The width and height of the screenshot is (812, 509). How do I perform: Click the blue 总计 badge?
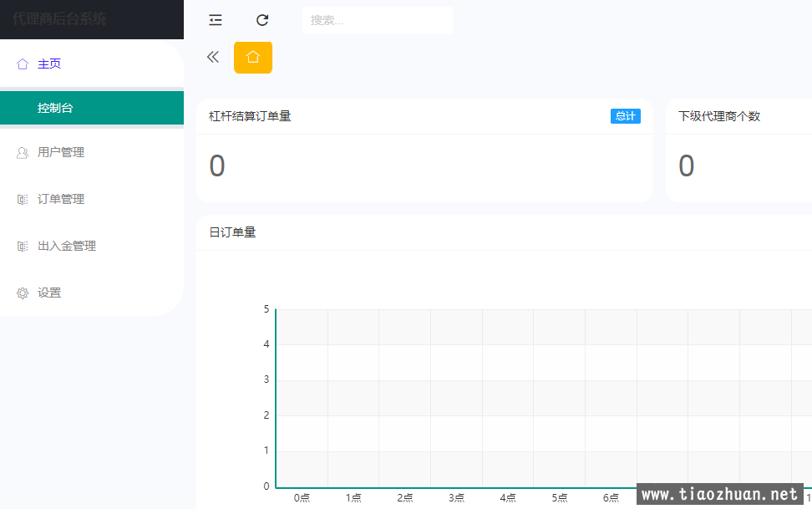[x=626, y=116]
